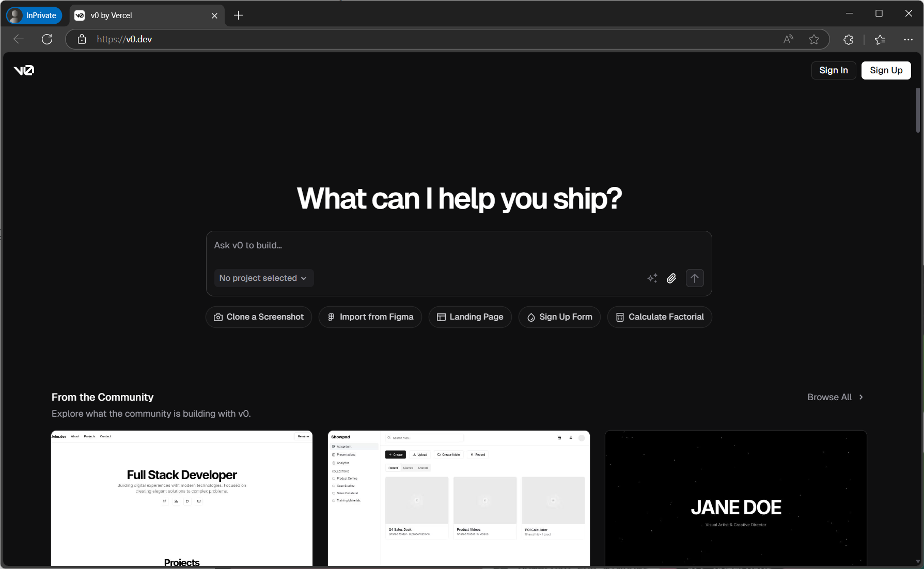
Task: Choose the Landing Page suggestion
Action: (x=470, y=317)
